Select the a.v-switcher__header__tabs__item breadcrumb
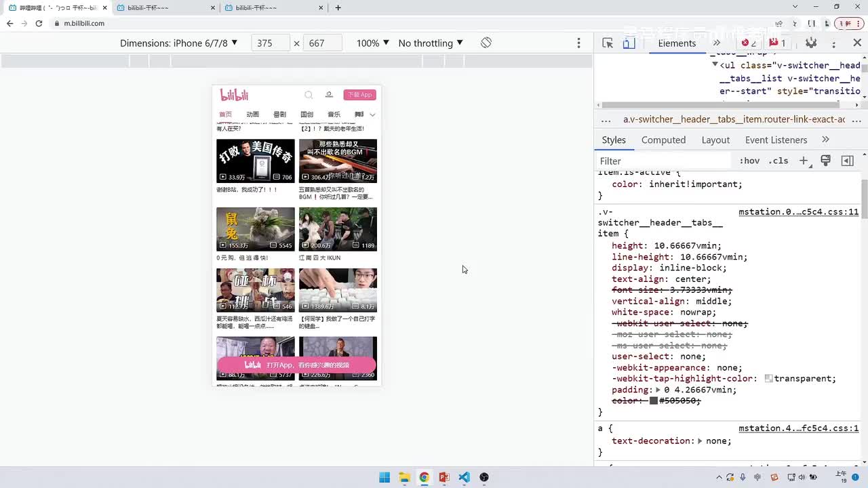 click(x=734, y=119)
